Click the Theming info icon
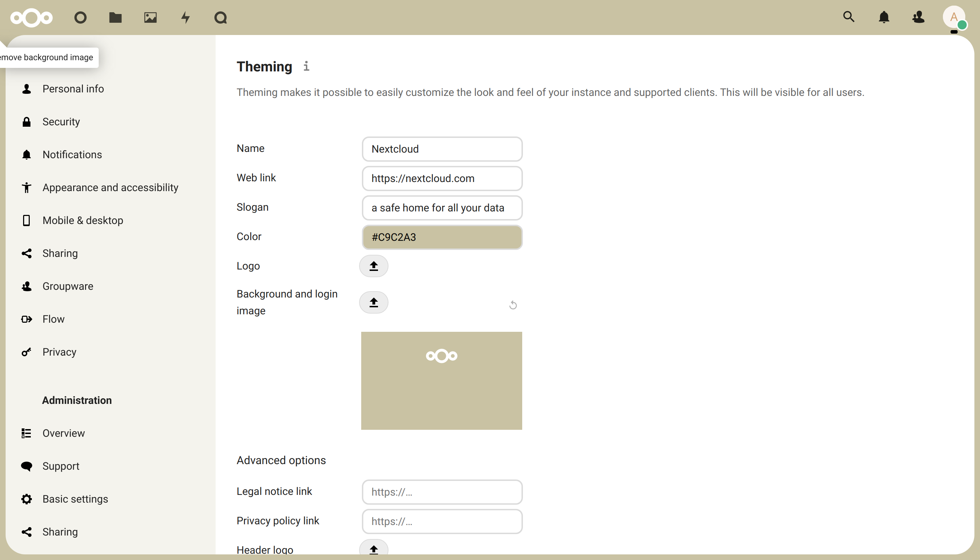The image size is (980, 560). 306,66
